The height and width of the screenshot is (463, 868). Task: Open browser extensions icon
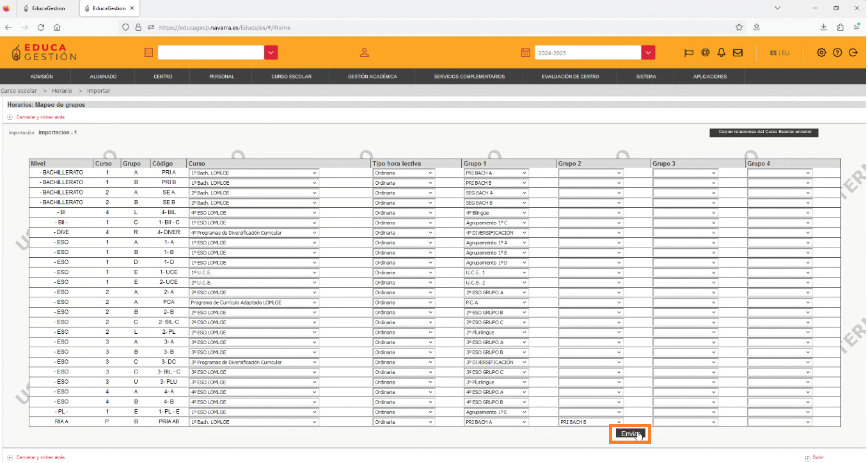839,27
